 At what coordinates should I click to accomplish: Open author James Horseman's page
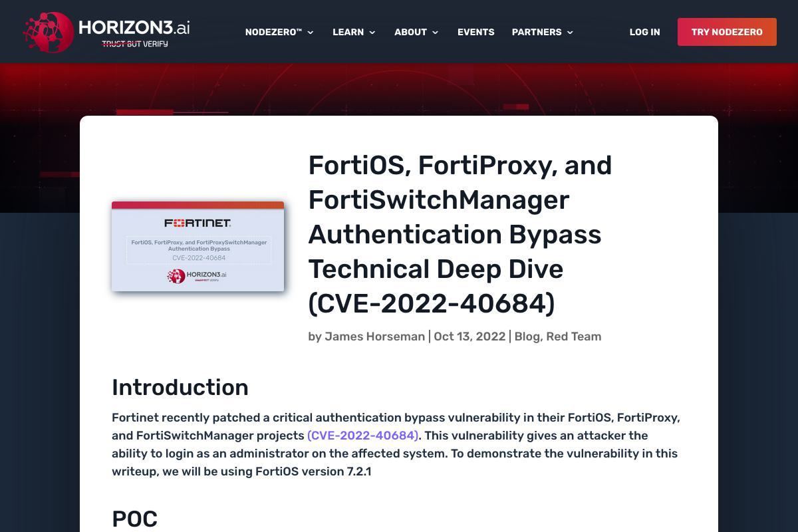tap(374, 336)
